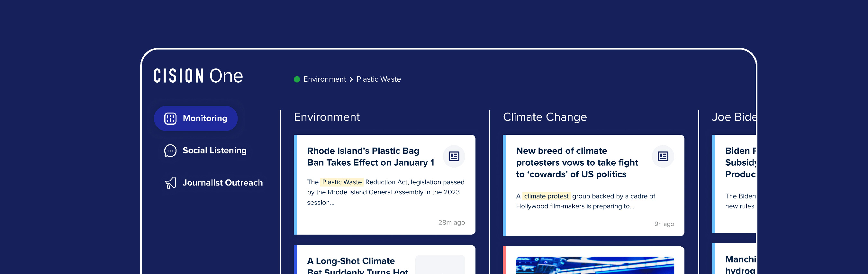Click the Social Listening chat bubble icon
The width and height of the screenshot is (868, 274).
click(170, 151)
